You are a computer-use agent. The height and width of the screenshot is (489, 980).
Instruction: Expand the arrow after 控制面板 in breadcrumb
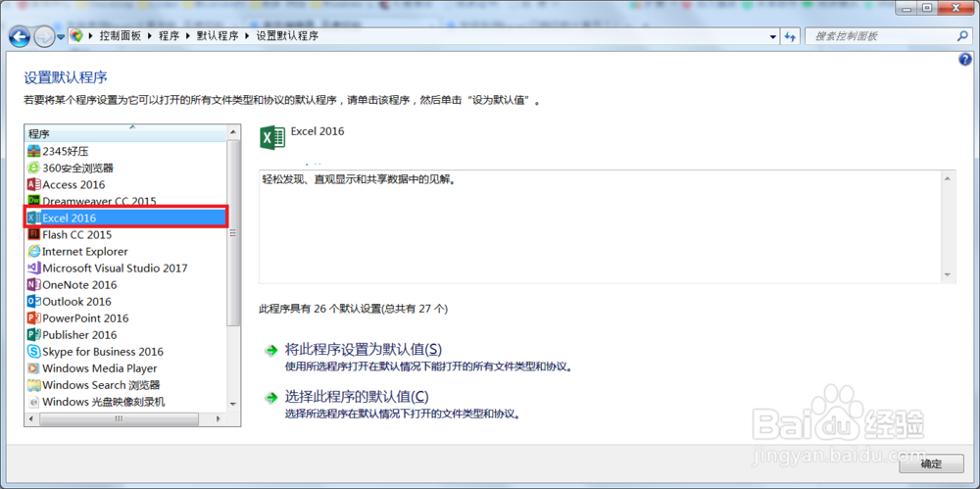(x=149, y=36)
